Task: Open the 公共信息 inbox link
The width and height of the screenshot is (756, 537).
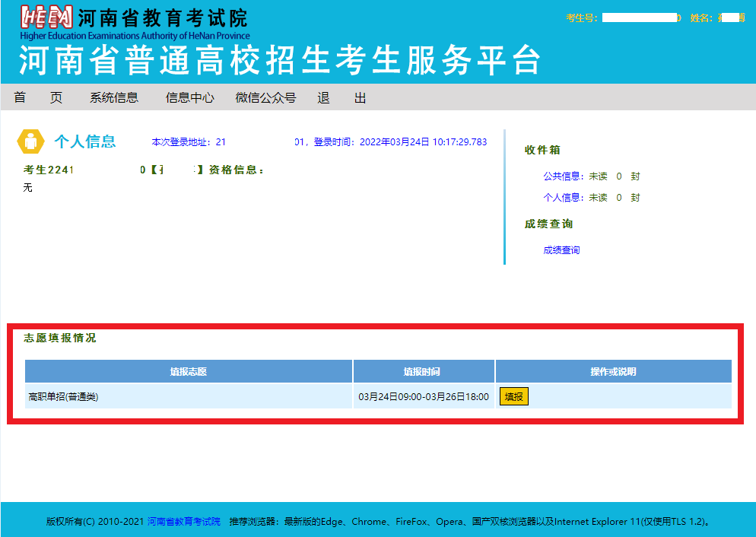Action: tap(561, 176)
